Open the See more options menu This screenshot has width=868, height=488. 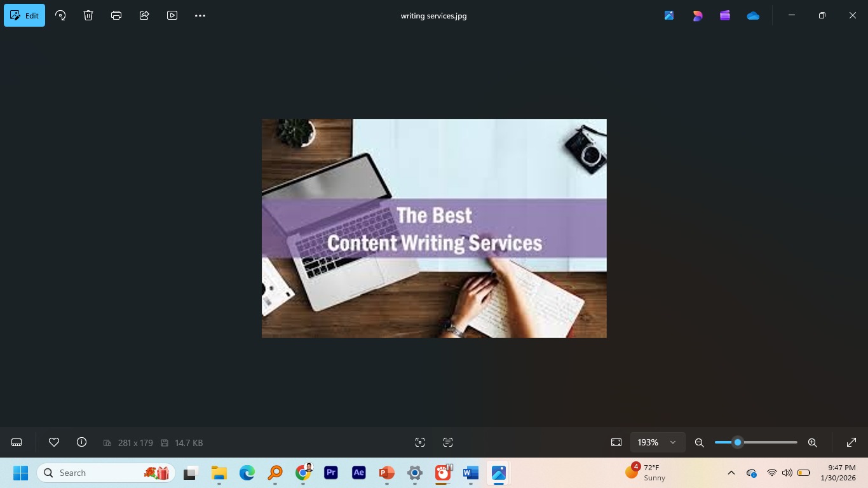200,15
